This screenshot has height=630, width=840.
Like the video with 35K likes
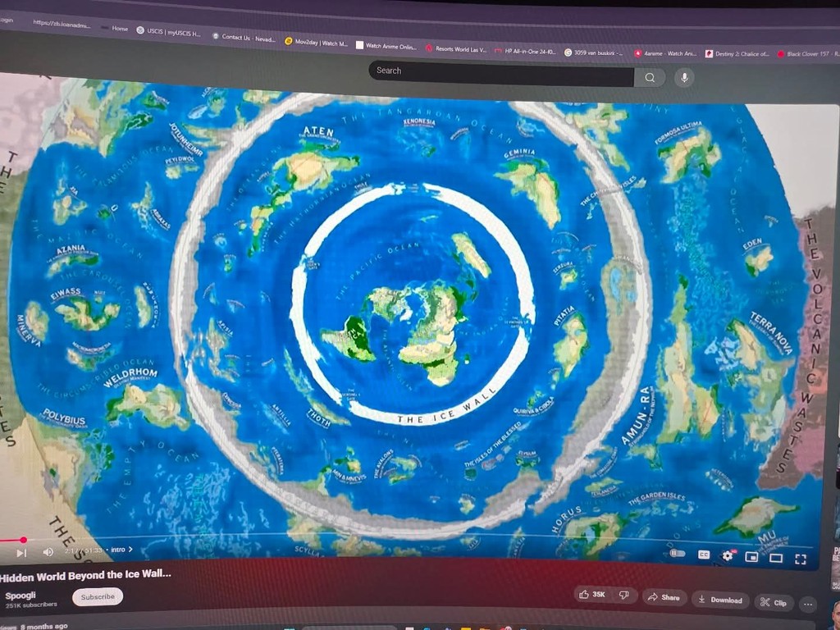(592, 594)
